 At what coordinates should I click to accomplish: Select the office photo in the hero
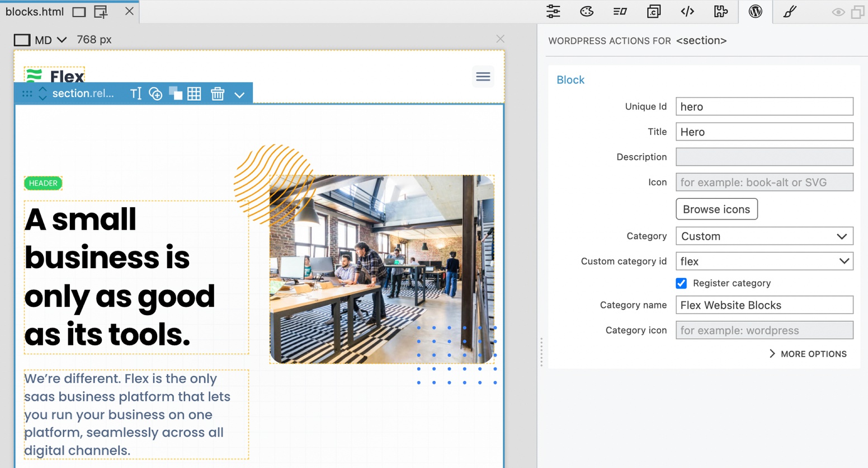tap(382, 269)
